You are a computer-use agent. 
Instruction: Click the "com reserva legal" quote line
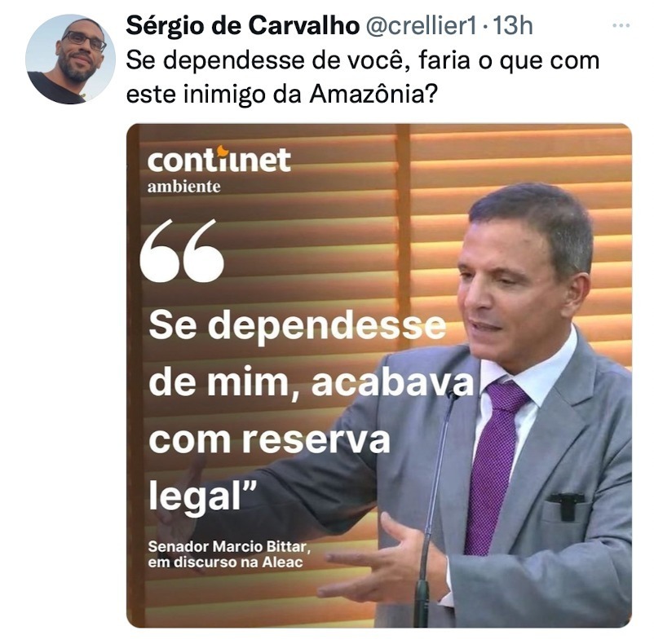269,469
